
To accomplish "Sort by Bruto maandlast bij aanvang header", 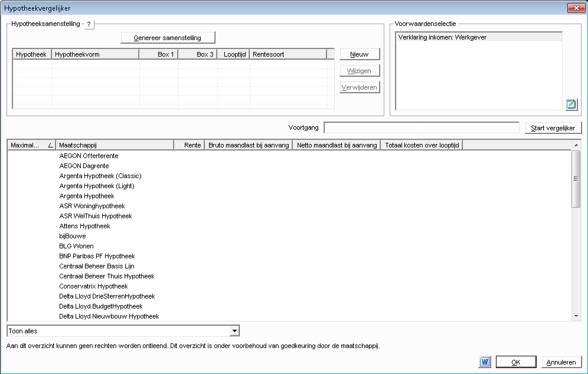I will [x=249, y=145].
